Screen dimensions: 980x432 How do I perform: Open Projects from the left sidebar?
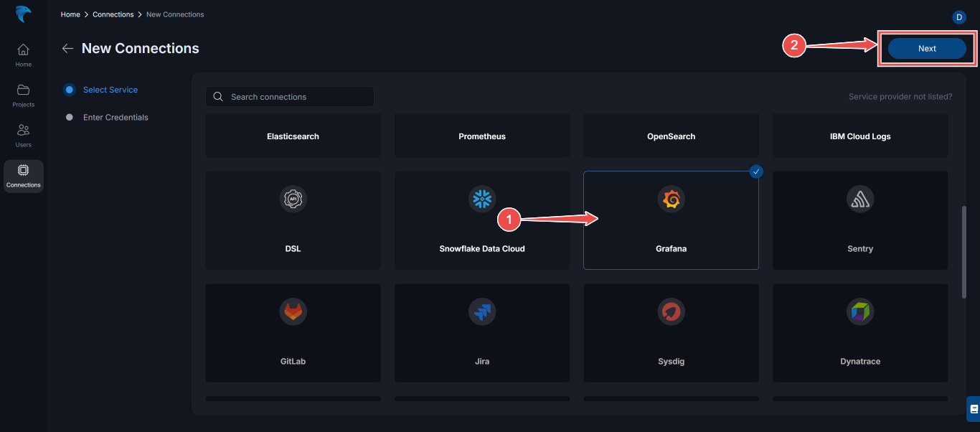coord(23,94)
